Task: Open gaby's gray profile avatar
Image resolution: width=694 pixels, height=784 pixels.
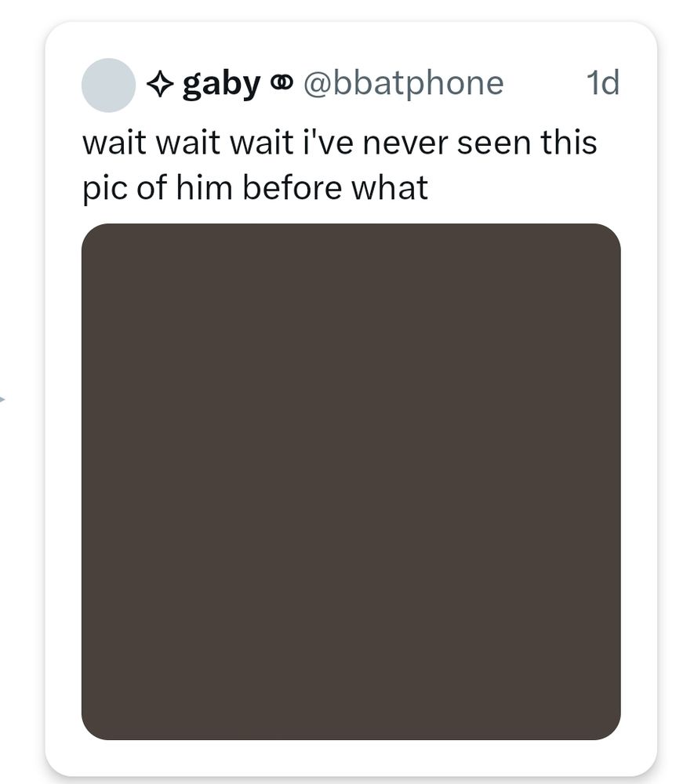Action: [x=108, y=85]
